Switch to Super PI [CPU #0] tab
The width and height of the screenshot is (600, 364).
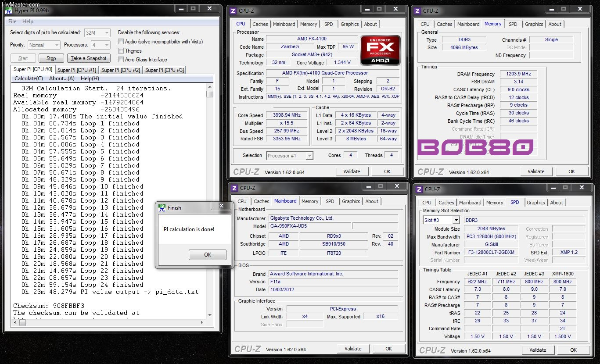click(x=33, y=69)
